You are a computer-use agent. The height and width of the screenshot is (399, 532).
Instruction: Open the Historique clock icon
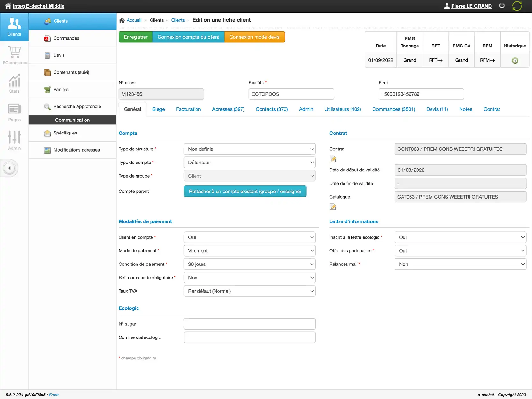click(515, 61)
